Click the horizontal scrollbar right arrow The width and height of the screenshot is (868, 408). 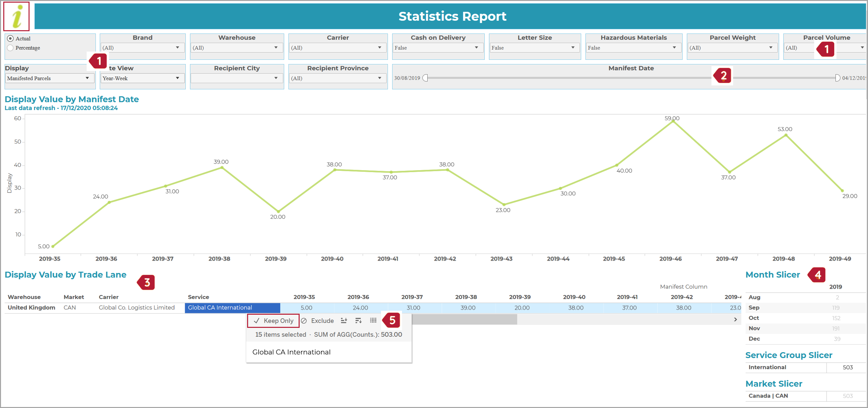point(735,319)
